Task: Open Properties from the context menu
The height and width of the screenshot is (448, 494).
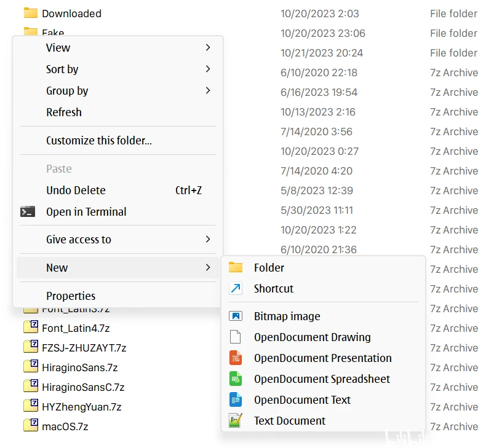Action: [x=71, y=296]
